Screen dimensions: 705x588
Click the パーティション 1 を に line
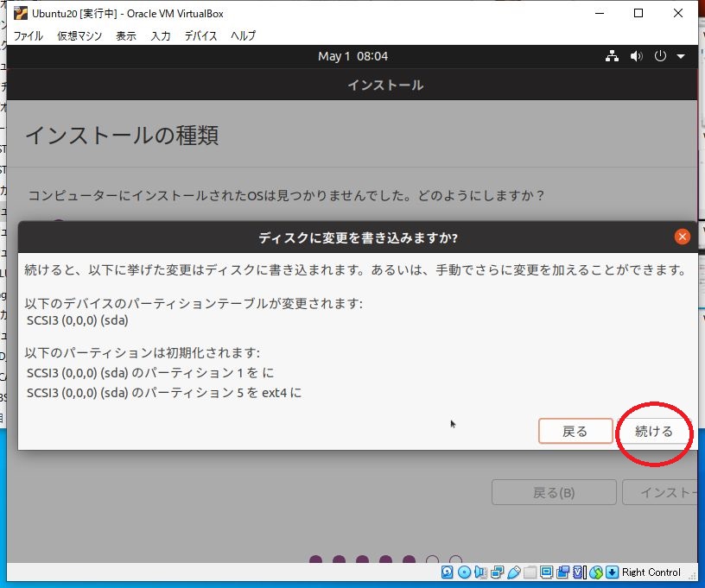click(150, 372)
